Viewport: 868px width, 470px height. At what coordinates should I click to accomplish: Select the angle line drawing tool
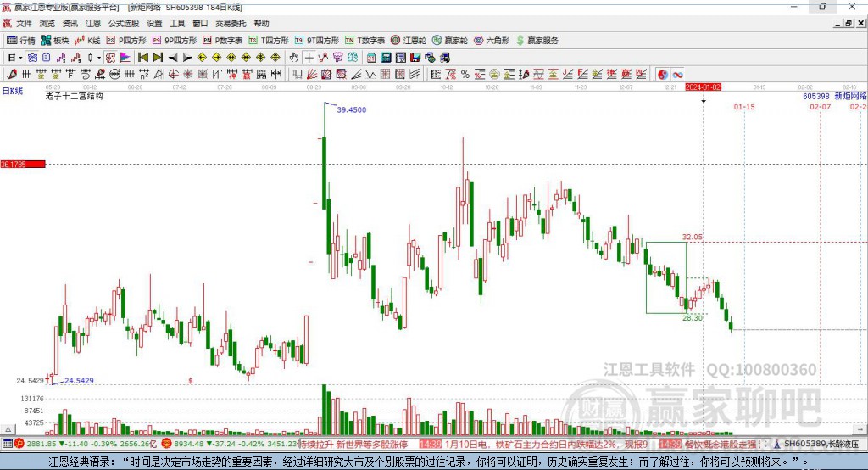point(356,75)
